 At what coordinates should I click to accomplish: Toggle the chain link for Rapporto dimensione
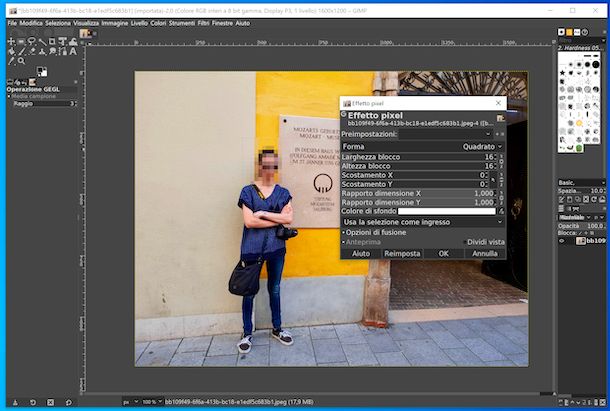(x=501, y=198)
